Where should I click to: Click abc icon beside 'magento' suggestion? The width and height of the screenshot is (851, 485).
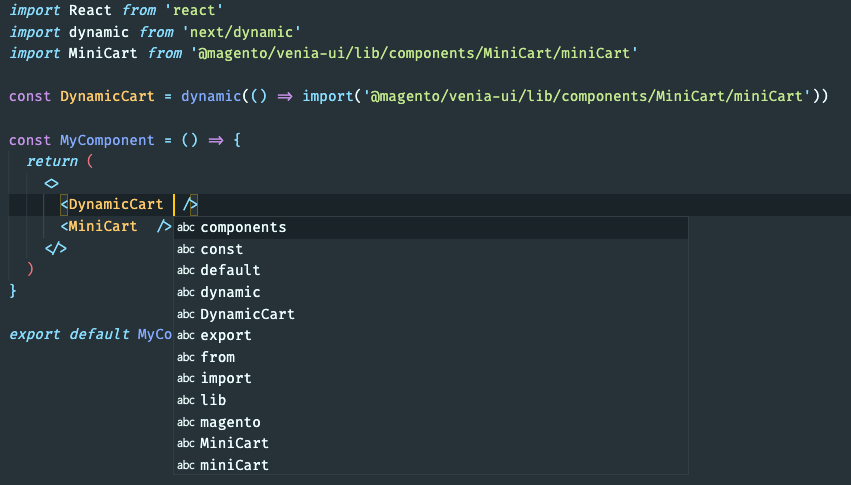186,422
